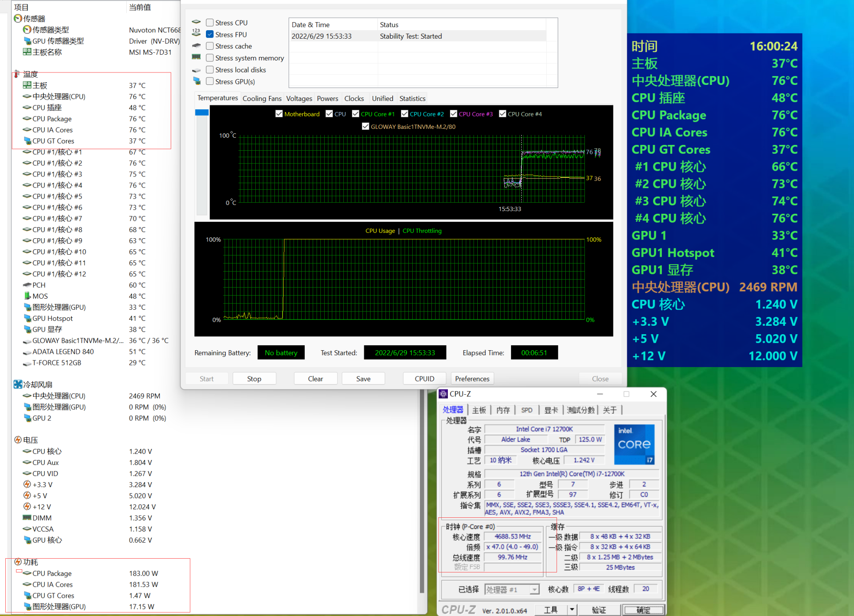Click the Stress FPU 123 icon

point(196,32)
